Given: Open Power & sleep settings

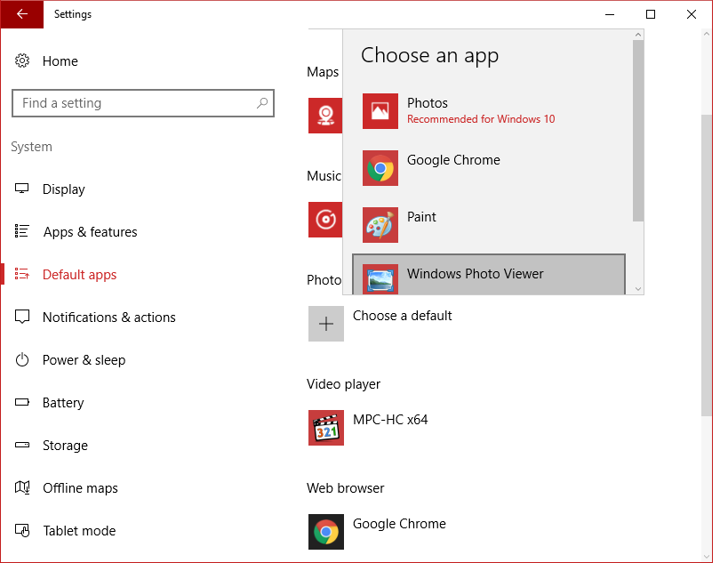Looking at the screenshot, I should 84,360.
